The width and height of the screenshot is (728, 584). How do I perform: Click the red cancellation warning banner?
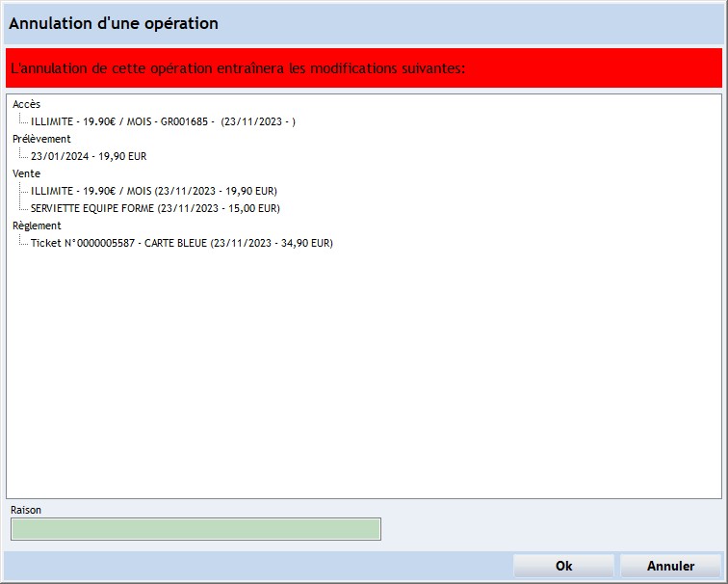pos(364,68)
